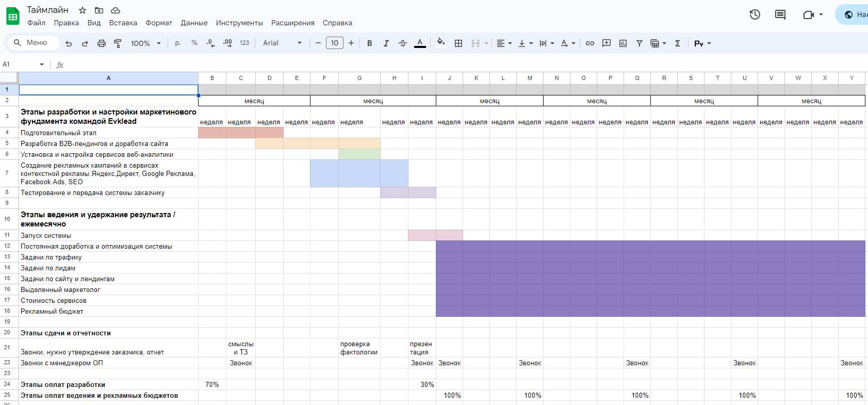
Task: Toggle bold formatting
Action: click(x=369, y=43)
